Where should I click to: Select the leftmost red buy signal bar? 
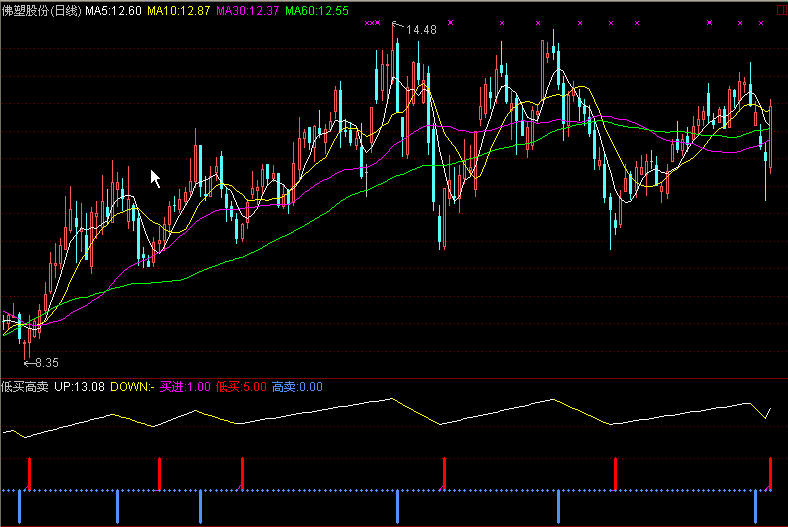click(x=29, y=473)
